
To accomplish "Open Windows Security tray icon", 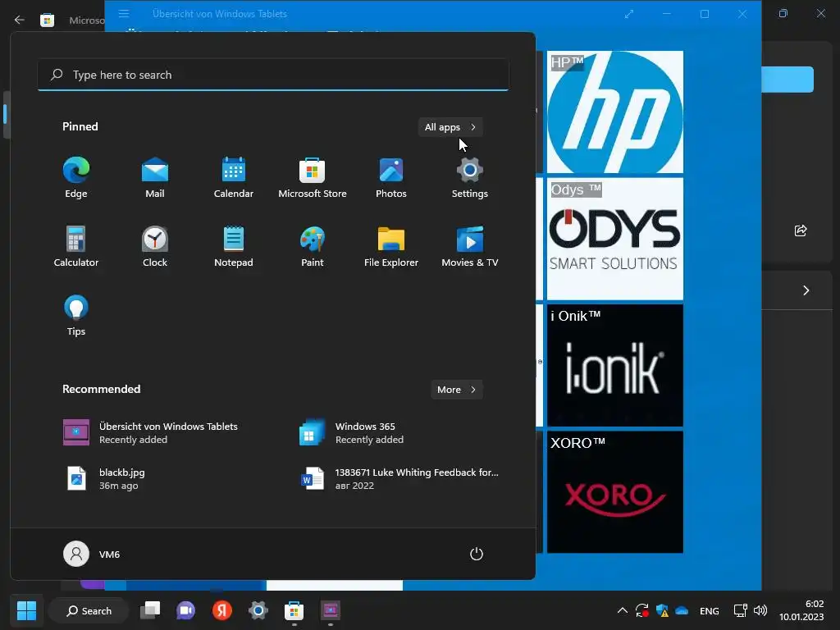I will click(662, 610).
